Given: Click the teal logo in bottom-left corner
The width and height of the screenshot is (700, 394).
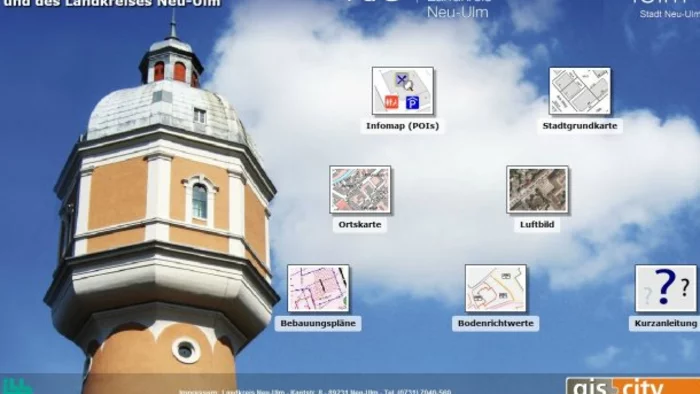Looking at the screenshot, I should 17,386.
